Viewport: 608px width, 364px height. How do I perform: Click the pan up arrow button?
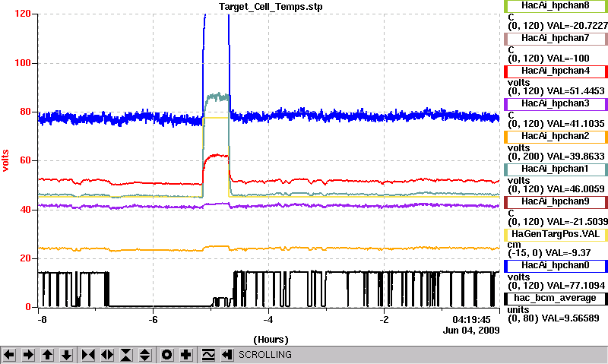(x=47, y=355)
